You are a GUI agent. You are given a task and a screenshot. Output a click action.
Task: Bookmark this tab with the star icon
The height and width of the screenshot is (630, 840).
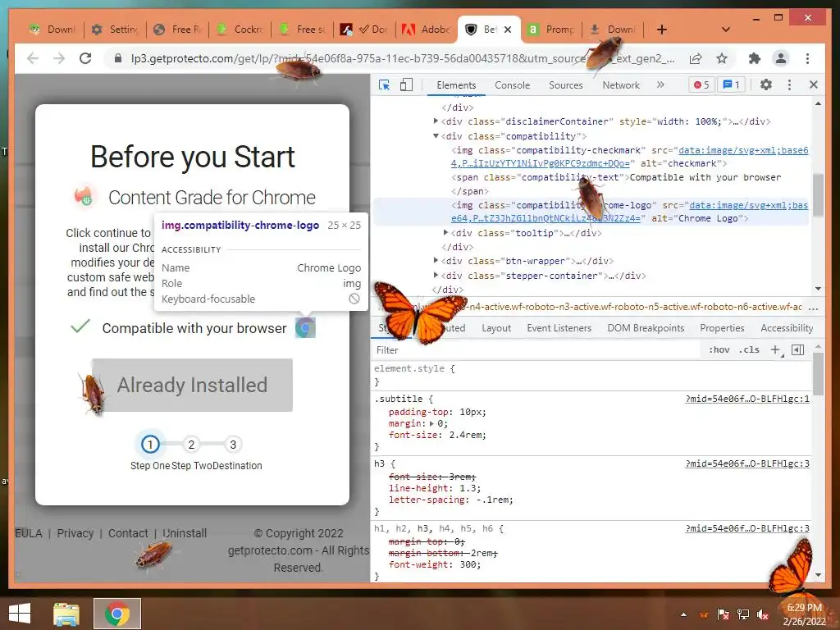pyautogui.click(x=722, y=58)
